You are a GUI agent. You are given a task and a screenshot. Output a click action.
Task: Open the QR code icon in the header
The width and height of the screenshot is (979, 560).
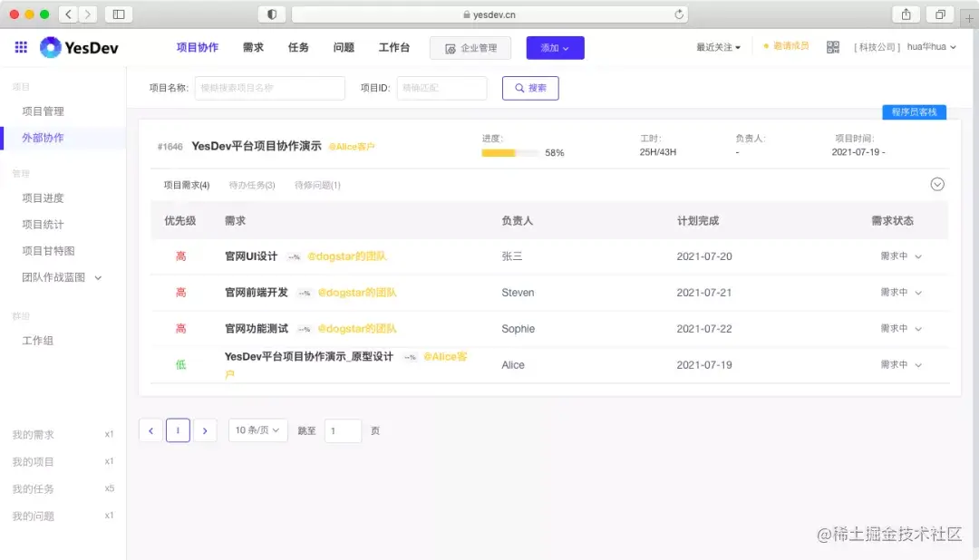(832, 47)
